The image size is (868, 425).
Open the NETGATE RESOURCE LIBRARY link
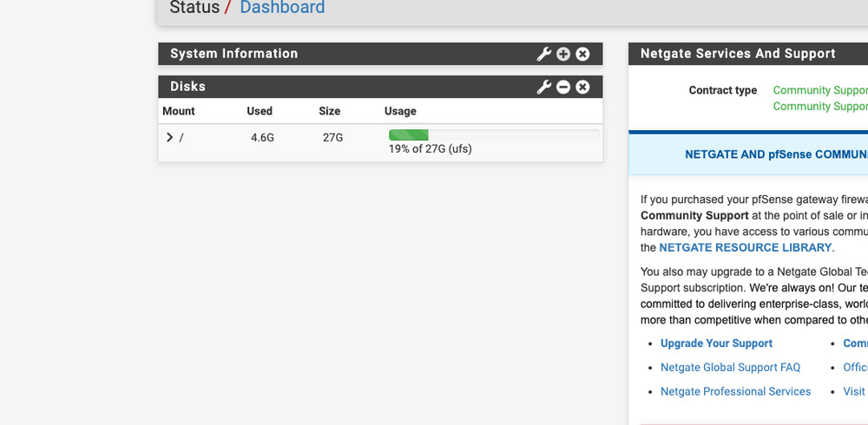click(746, 247)
